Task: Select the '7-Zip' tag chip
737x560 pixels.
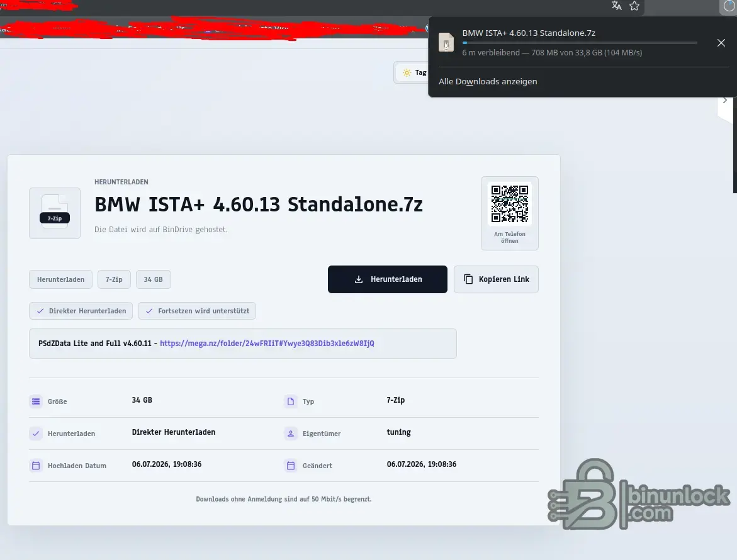Action: click(x=114, y=279)
